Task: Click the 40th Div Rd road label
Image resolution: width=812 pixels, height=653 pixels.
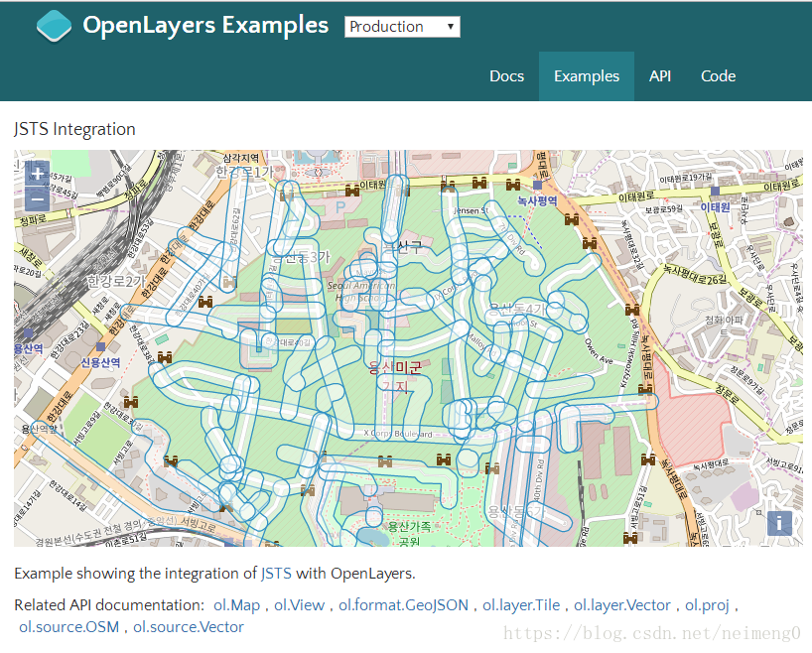Action: (x=540, y=479)
